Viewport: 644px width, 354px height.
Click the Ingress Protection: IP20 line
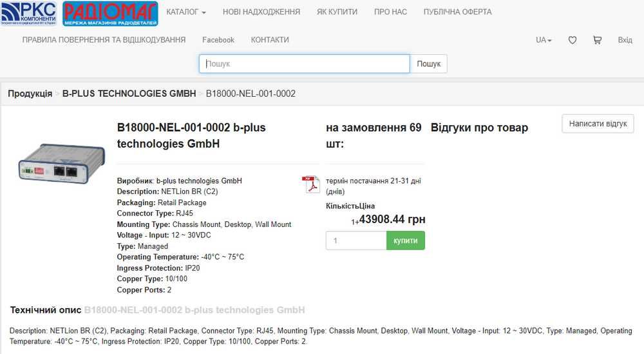[x=158, y=268]
